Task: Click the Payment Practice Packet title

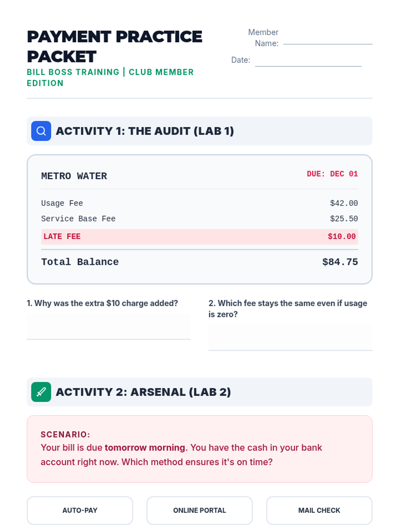Action: 114,47
